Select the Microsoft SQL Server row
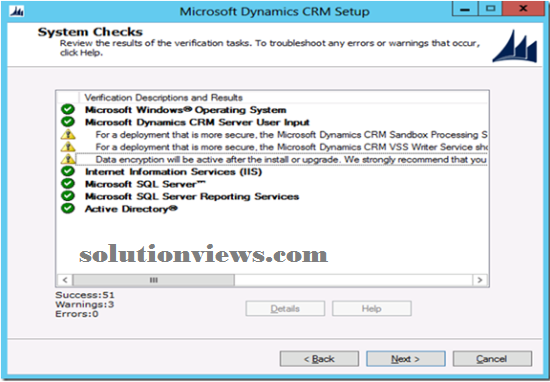The height and width of the screenshot is (382, 550). 145,184
